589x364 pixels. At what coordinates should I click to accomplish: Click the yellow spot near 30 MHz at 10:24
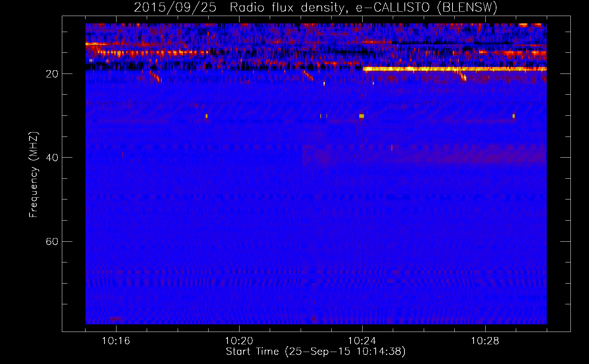[361, 116]
